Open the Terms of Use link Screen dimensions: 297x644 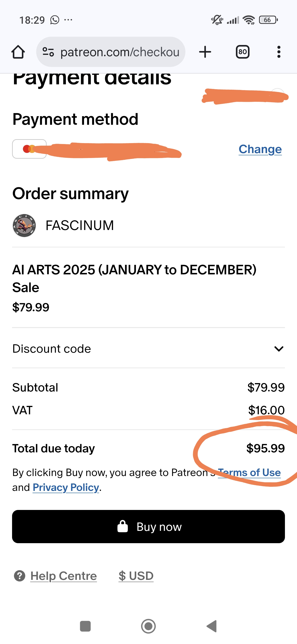coord(249,473)
